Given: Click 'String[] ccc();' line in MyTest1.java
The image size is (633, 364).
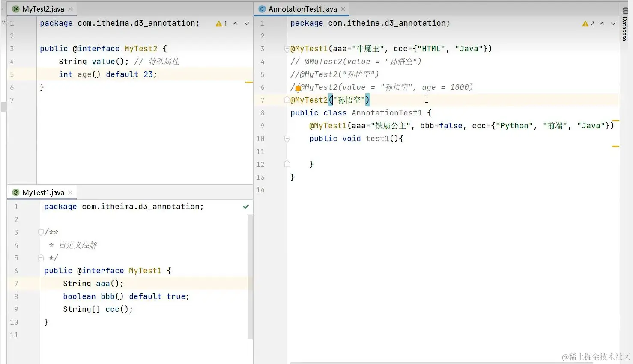Looking at the screenshot, I should point(98,309).
